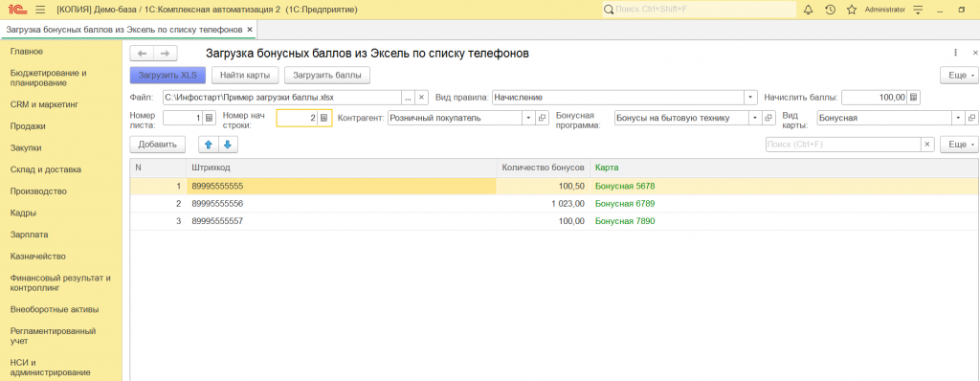Clear the Файл path field
Screen dimensions: 980x381
421,98
